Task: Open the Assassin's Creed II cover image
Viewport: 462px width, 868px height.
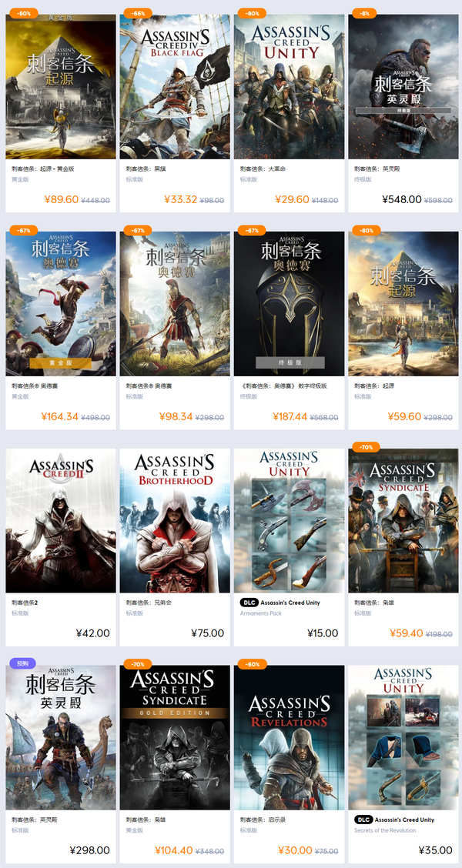Action: coord(61,519)
